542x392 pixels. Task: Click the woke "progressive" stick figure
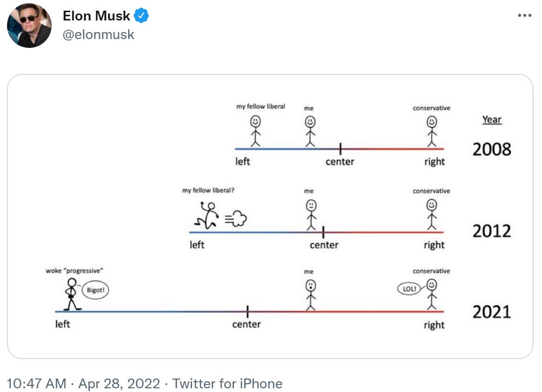71,294
